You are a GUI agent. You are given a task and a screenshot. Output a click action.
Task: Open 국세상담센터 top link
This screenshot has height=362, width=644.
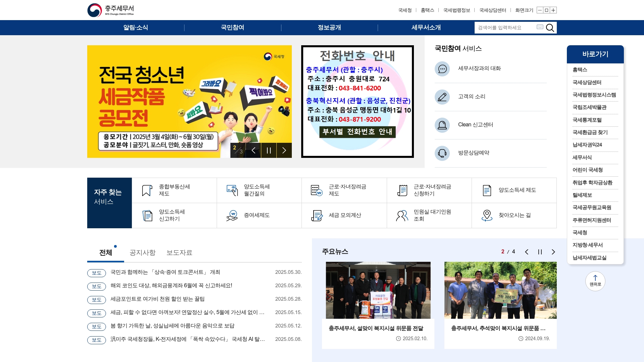(493, 10)
